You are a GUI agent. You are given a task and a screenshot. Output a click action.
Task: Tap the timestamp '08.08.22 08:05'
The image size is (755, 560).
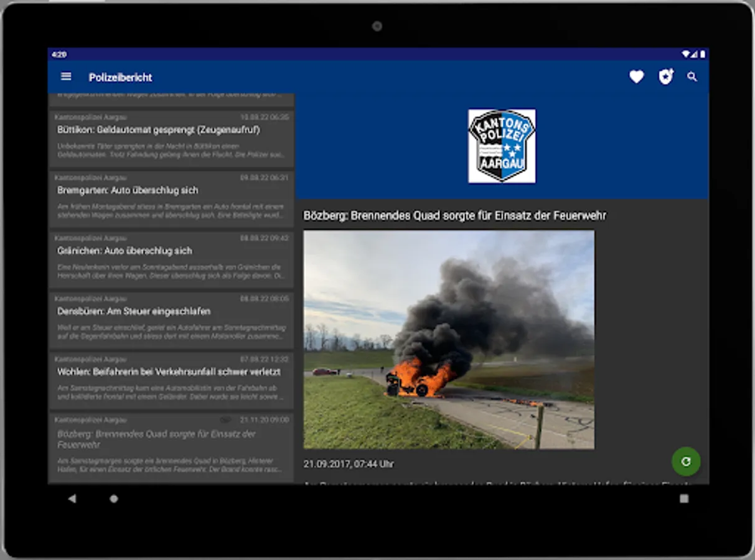[265, 298]
